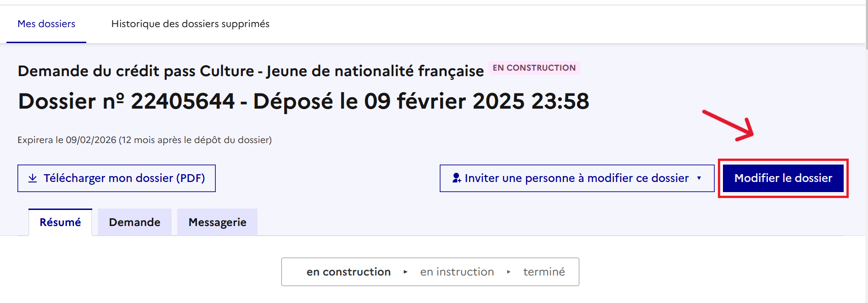The width and height of the screenshot is (868, 303).
Task: Open Historique des dossiers supprimés tab
Action: [190, 24]
